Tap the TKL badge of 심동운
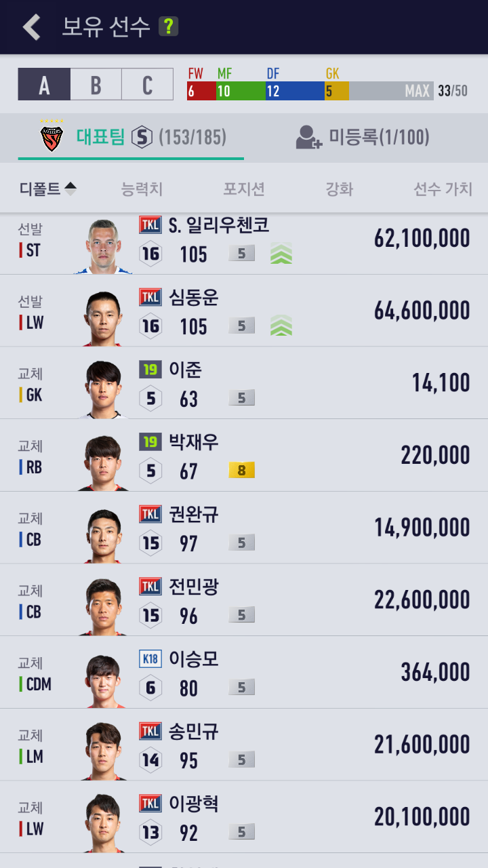This screenshot has width=488, height=868. click(150, 297)
